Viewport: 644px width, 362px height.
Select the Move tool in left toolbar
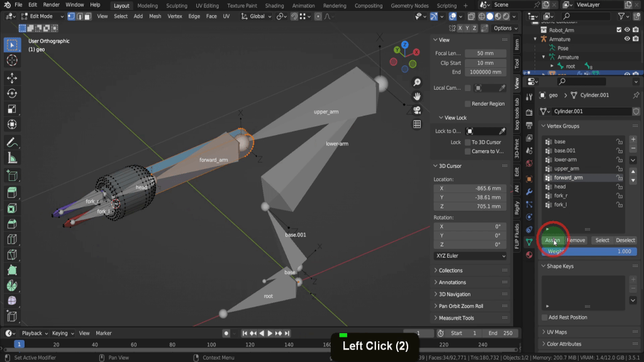[x=11, y=77]
